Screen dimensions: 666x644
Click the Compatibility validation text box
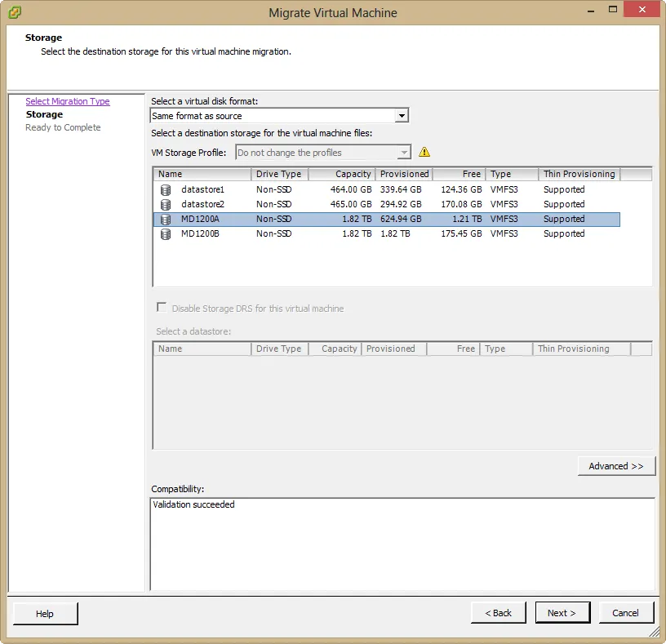[x=402, y=544]
